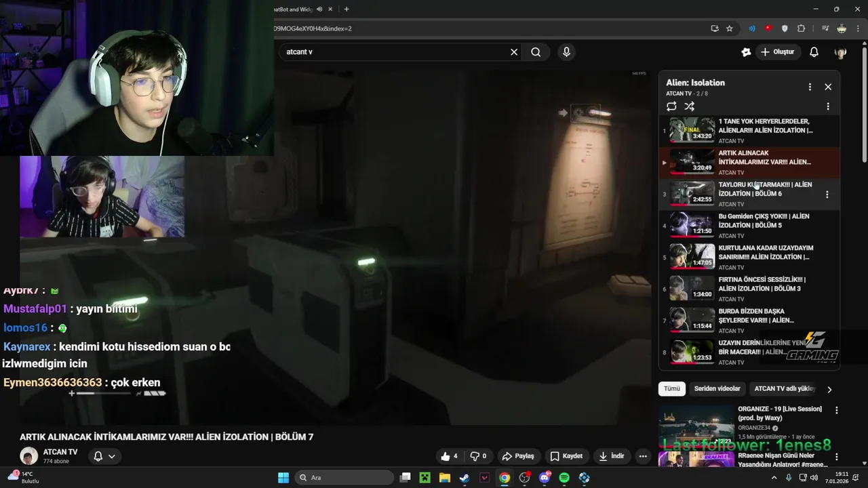This screenshot has width=868, height=488.
Task: Play FIRTINA ÖNCESİ SESSİZLİK BÖLÜM 3
Action: click(749, 289)
